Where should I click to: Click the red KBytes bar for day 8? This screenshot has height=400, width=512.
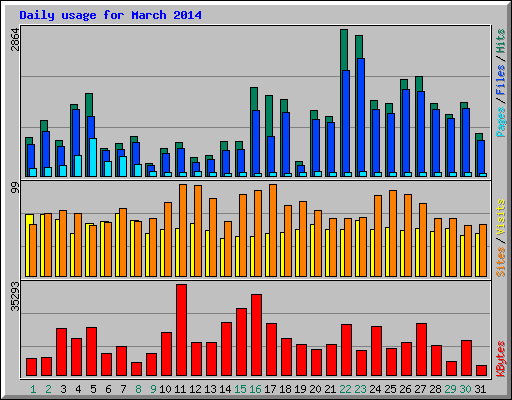click(x=136, y=369)
